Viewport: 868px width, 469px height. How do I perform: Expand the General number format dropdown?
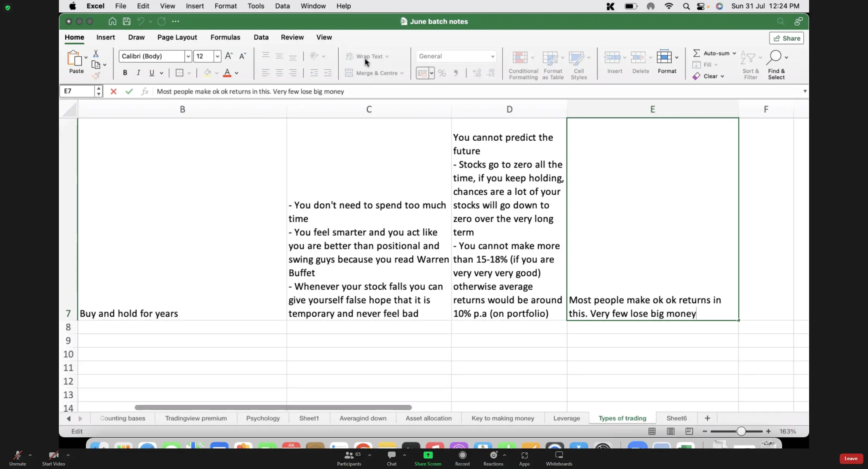coord(492,56)
